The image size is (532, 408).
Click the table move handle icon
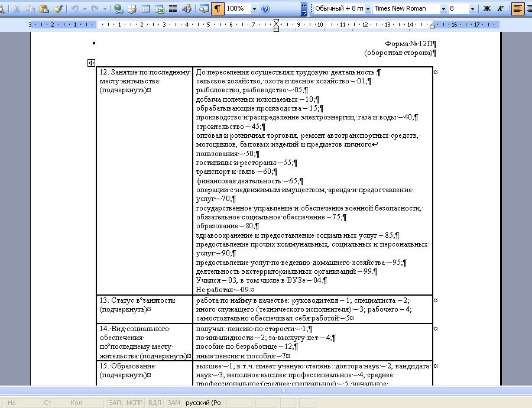click(x=91, y=63)
